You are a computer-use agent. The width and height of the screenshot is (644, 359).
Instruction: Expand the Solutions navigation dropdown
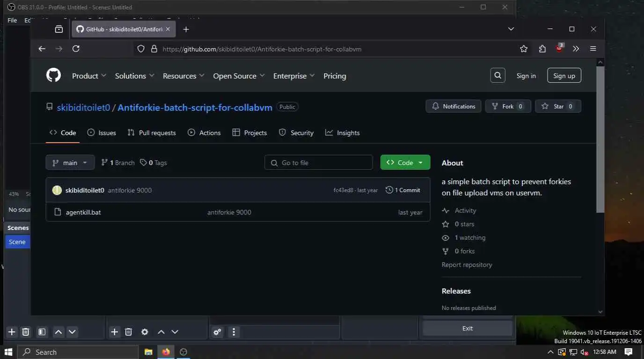click(x=135, y=76)
